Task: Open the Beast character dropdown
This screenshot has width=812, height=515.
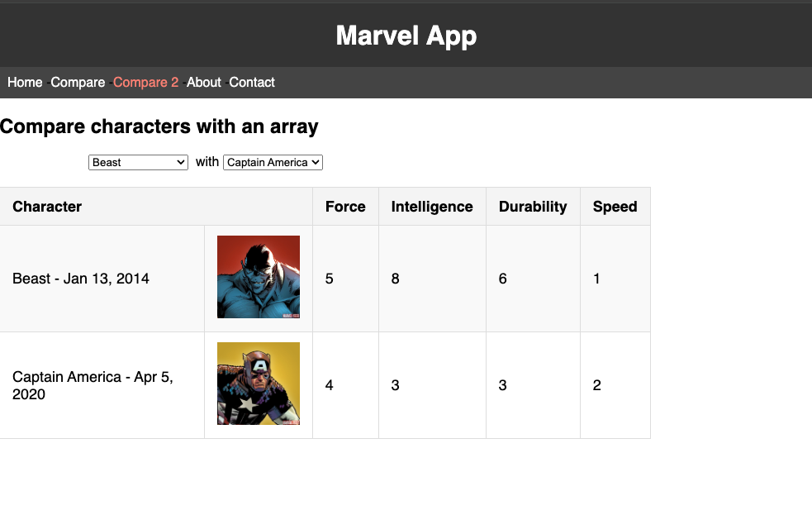Action: point(138,163)
